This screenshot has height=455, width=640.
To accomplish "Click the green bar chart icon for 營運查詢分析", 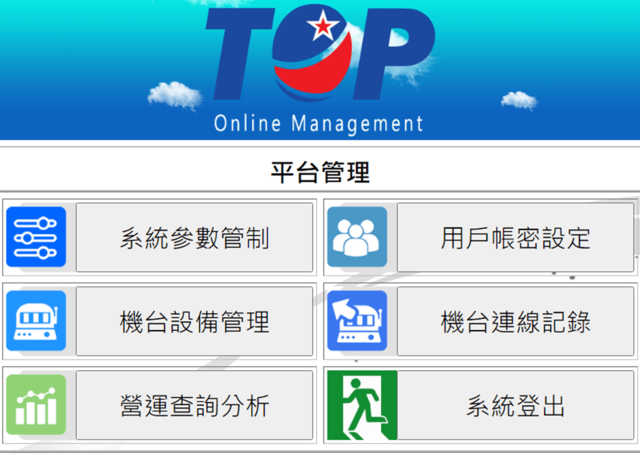I will coord(36,405).
